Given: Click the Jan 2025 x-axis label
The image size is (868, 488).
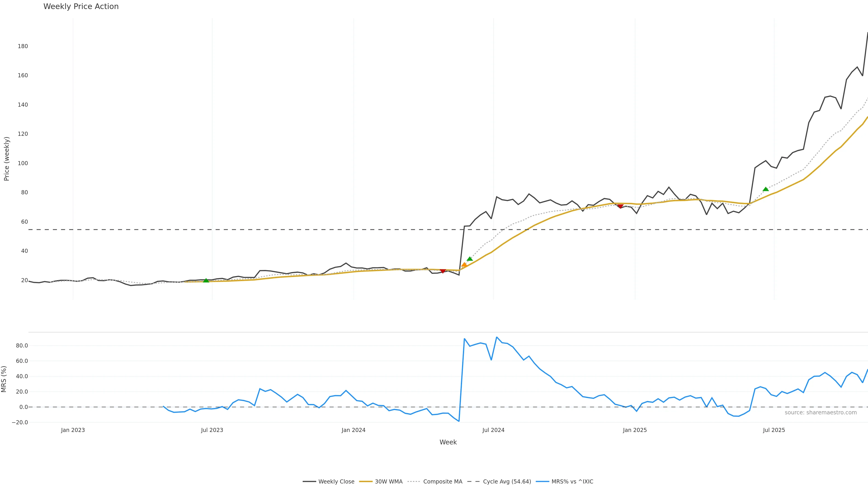Looking at the screenshot, I should pos(635,430).
